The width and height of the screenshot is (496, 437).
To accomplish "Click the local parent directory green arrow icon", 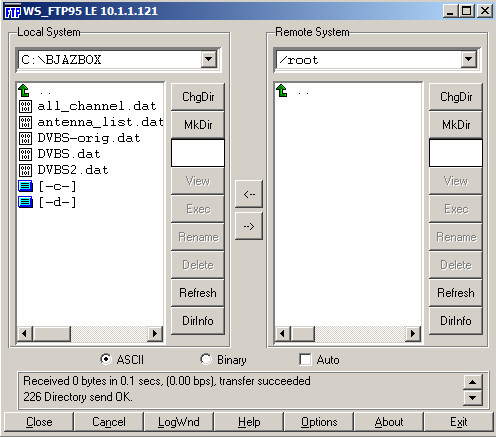I will (24, 90).
